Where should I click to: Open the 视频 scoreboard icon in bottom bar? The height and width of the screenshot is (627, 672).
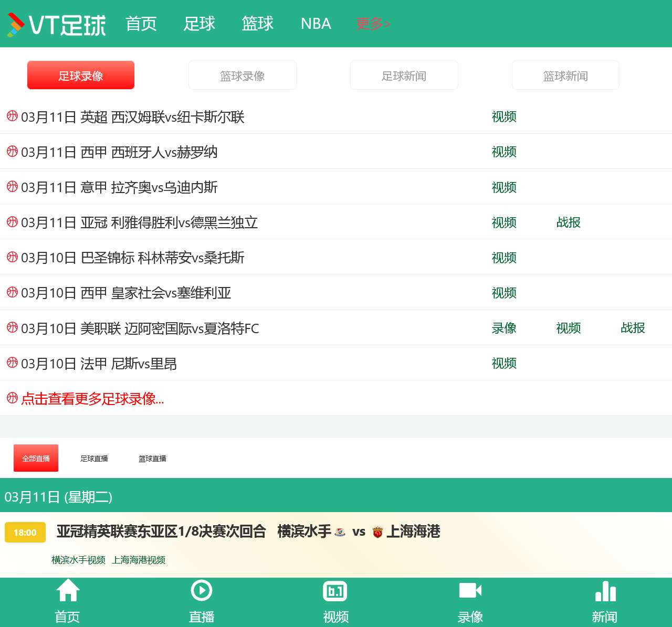(335, 591)
